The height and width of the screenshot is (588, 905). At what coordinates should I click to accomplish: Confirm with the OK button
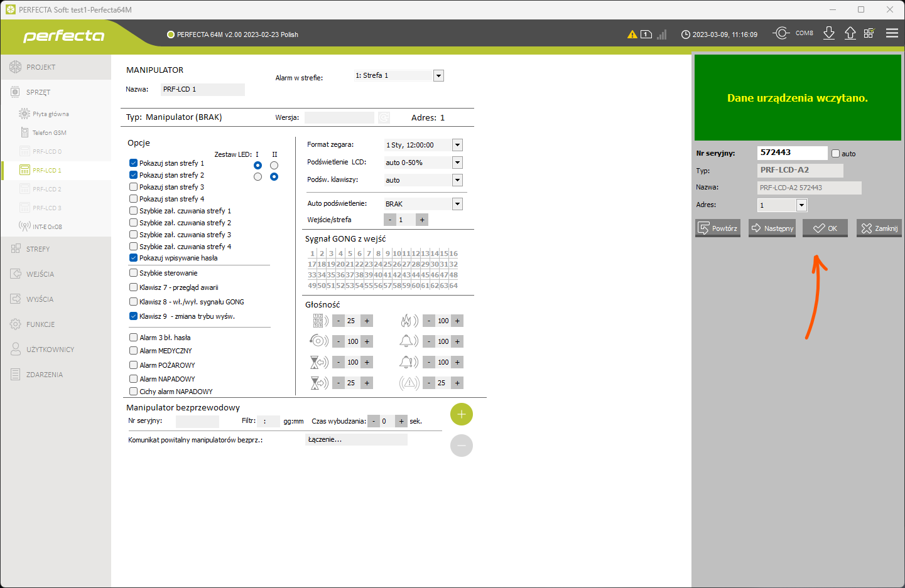825,228
